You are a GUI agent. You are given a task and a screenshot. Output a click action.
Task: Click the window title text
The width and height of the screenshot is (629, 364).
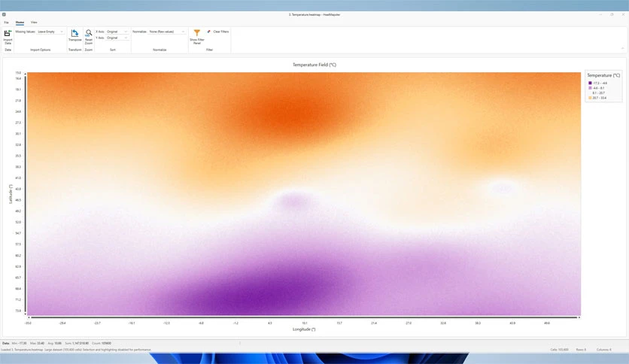coord(314,14)
